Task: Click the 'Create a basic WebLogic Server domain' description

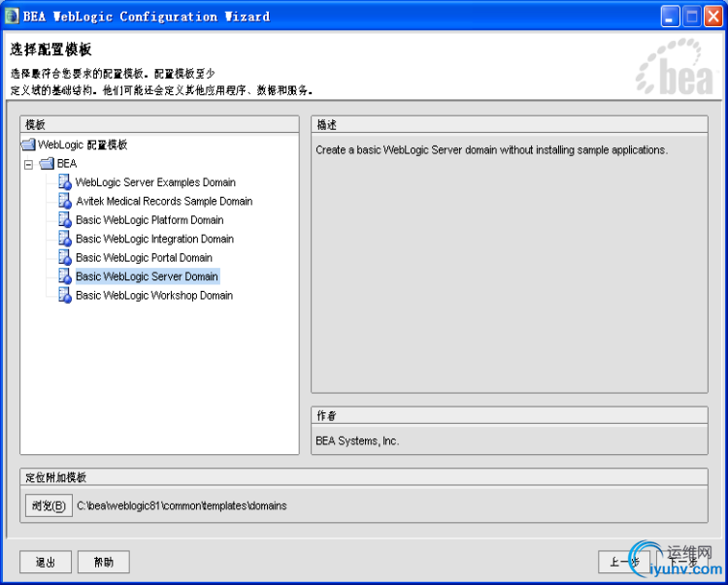Action: 492,149
